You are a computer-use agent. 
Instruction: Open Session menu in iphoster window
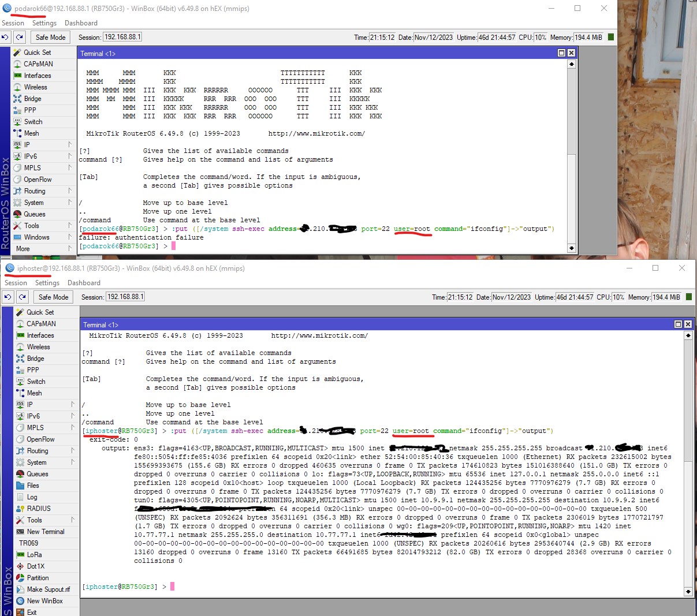16,283
